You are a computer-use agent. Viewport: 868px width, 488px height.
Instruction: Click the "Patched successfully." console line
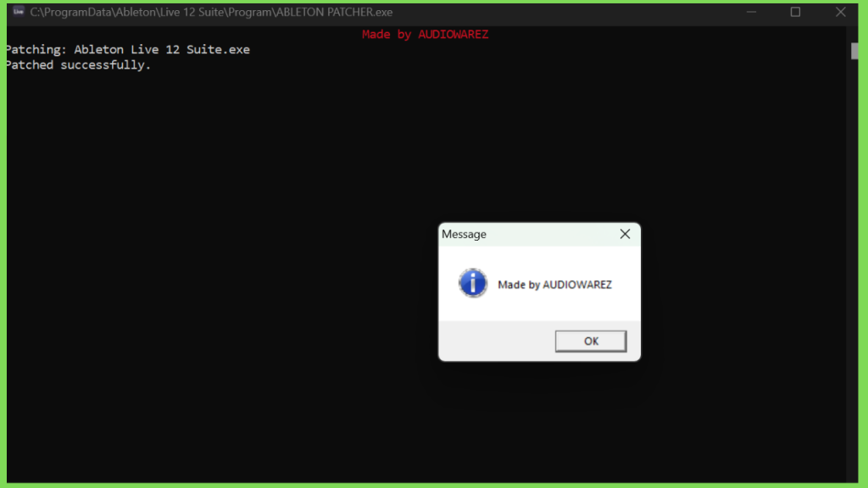78,65
